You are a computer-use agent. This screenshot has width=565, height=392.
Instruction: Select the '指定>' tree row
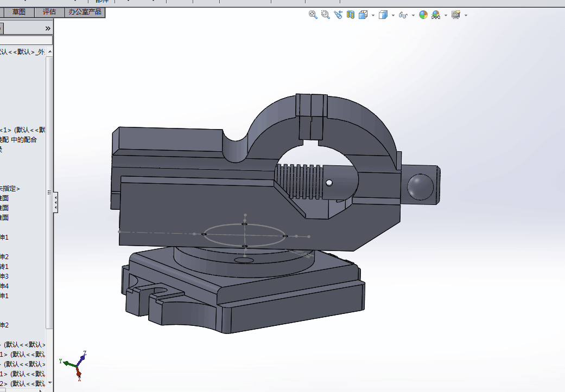click(x=10, y=188)
